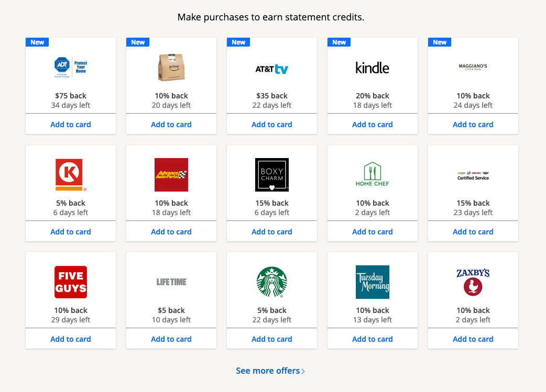Click the Boxy Charm logo
The width and height of the screenshot is (546, 392).
tap(272, 175)
